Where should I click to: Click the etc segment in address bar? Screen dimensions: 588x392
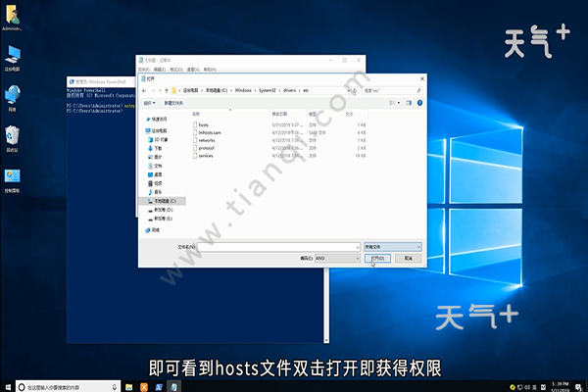point(306,90)
